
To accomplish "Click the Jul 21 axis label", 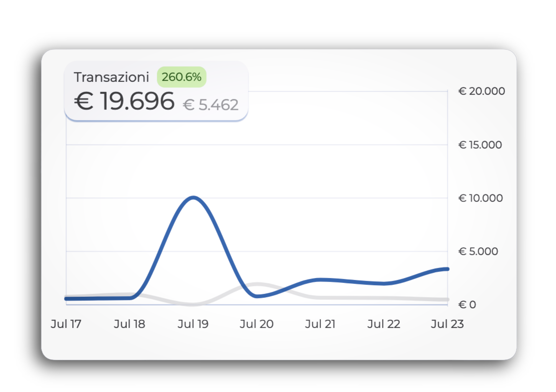I will tap(320, 324).
